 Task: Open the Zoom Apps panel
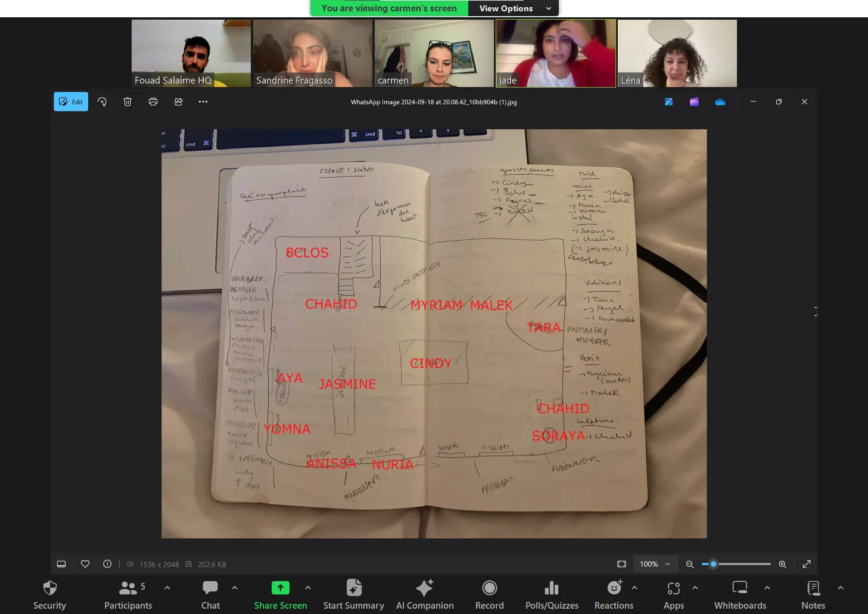point(674,595)
